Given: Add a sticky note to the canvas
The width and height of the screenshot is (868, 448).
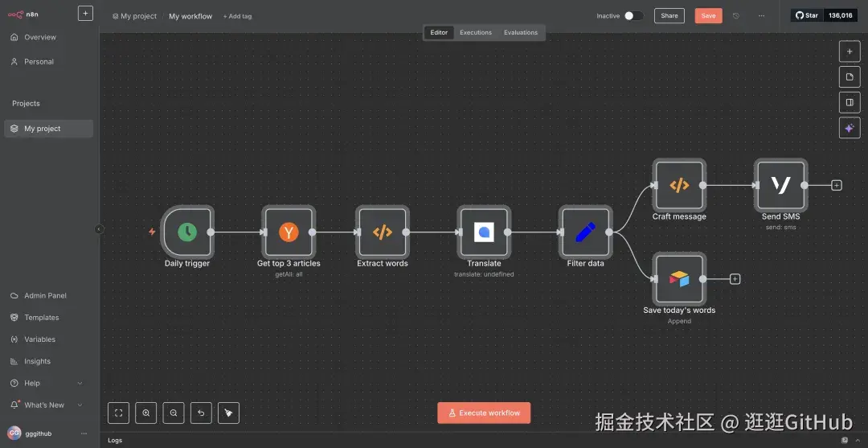Looking at the screenshot, I should coord(850,77).
